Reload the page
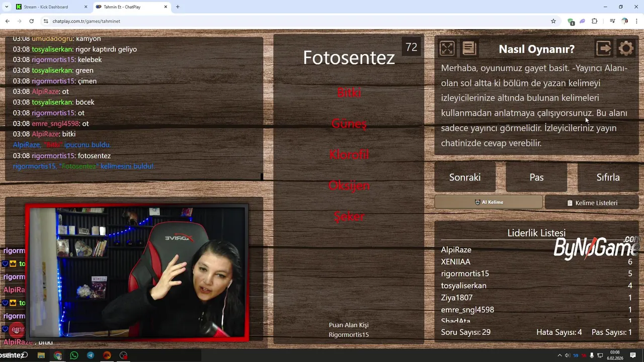 point(31,21)
